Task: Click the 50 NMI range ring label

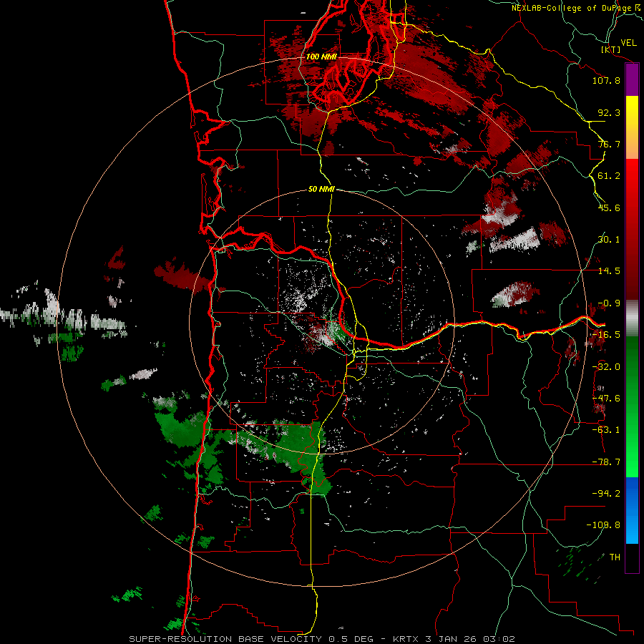Action: click(321, 189)
